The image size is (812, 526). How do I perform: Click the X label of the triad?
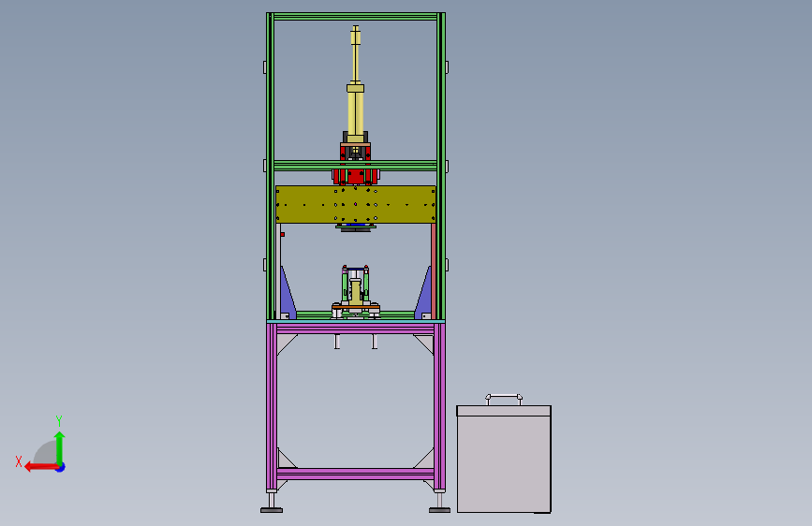(19, 461)
